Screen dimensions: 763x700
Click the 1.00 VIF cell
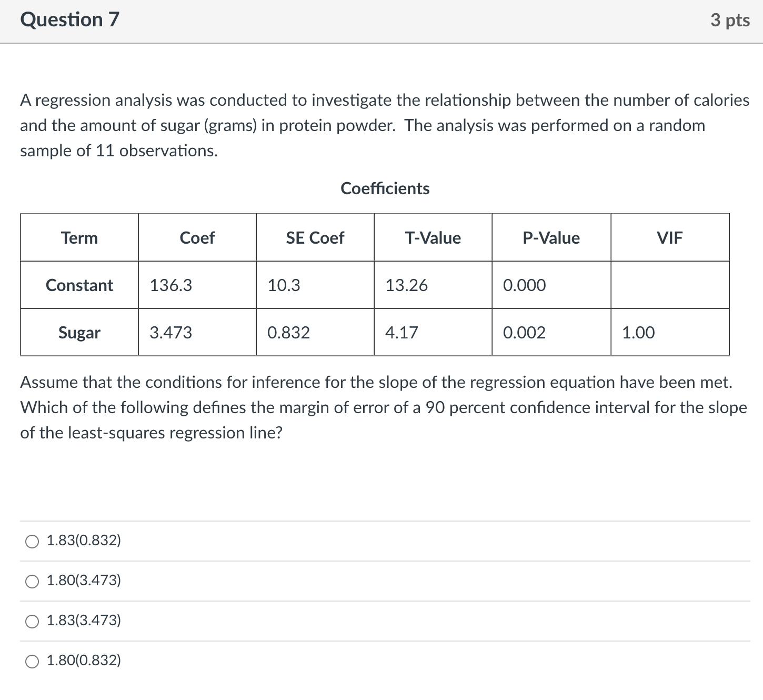638,333
